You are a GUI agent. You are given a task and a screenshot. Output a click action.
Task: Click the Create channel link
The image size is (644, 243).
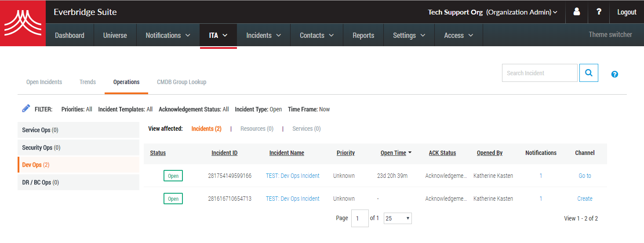pos(585,199)
